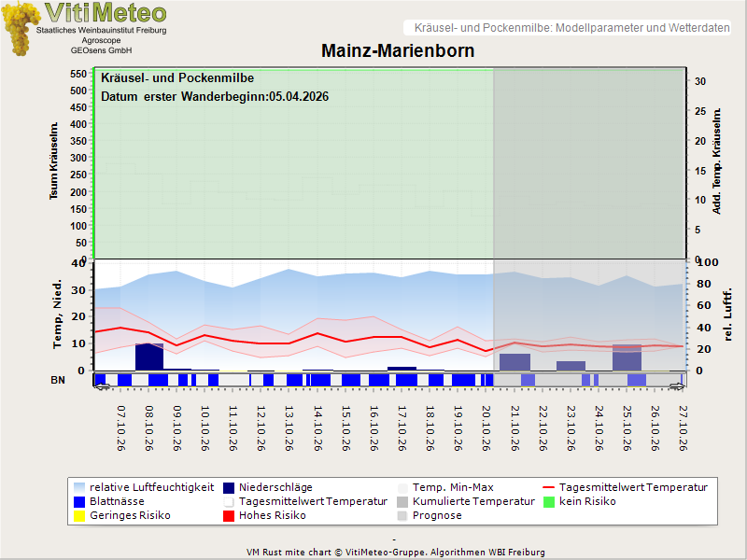The width and height of the screenshot is (747, 560).
Task: Click the 'Tsum Kräuselm.' axis label
Action: click(53, 161)
